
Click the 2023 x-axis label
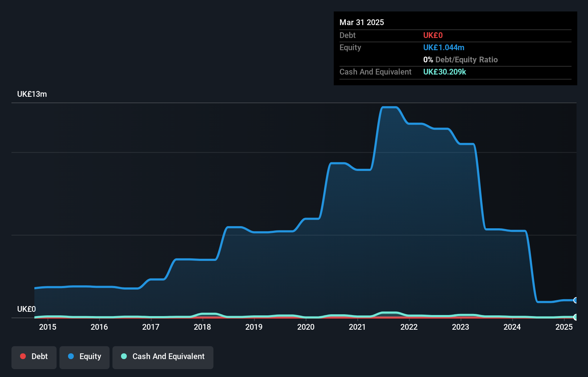[x=461, y=327]
